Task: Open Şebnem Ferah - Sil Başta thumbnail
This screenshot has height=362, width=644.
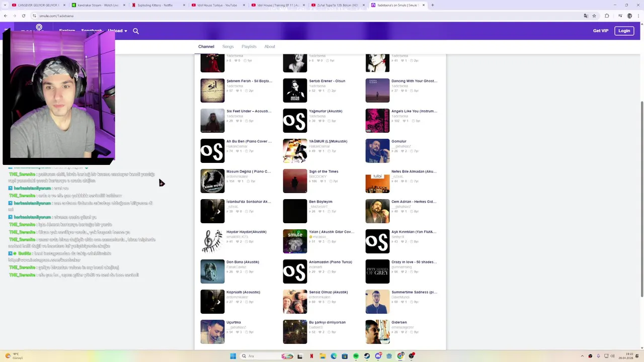Action: pyautogui.click(x=212, y=90)
